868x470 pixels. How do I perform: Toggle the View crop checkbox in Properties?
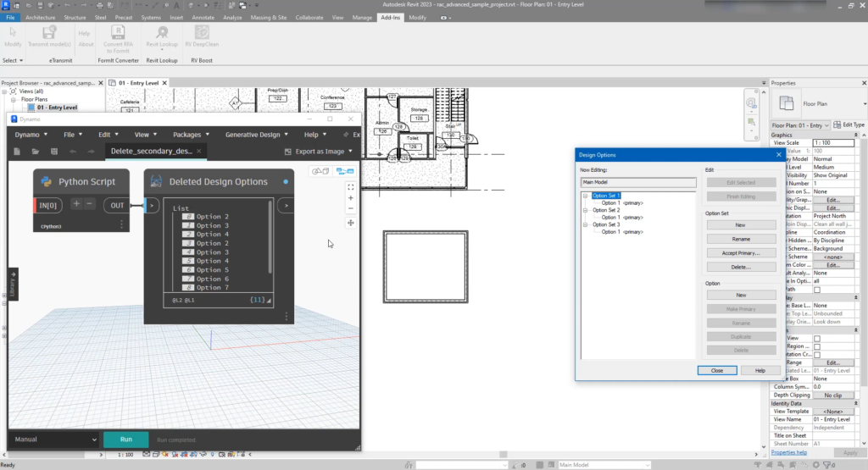(x=817, y=339)
